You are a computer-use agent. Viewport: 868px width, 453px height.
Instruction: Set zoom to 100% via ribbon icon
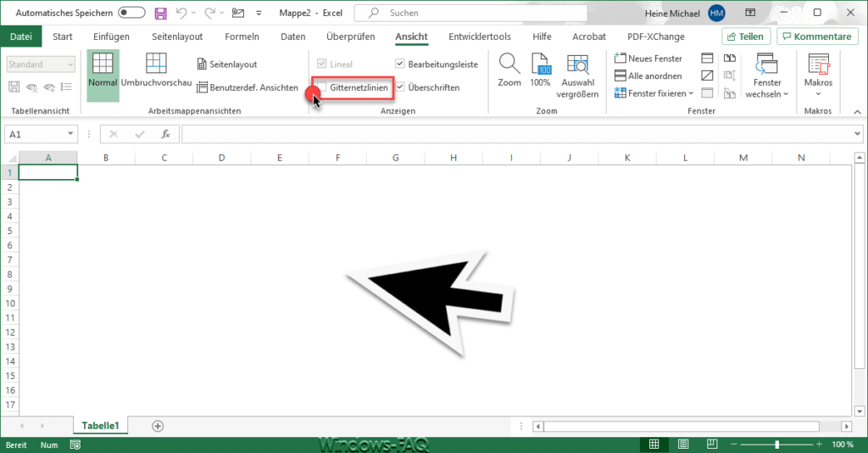coord(540,70)
